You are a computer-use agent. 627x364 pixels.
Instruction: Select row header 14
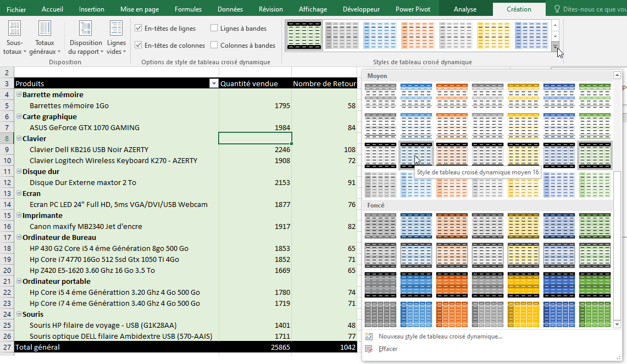tap(7, 204)
